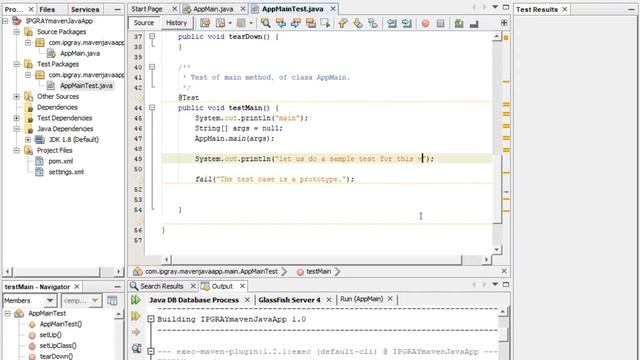
Task: Click the Navigator member view icon
Action: point(112,301)
